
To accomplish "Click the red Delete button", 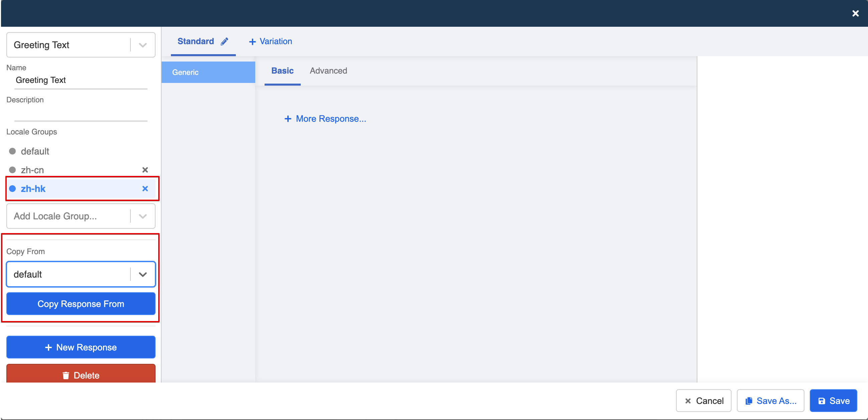I will [81, 374].
